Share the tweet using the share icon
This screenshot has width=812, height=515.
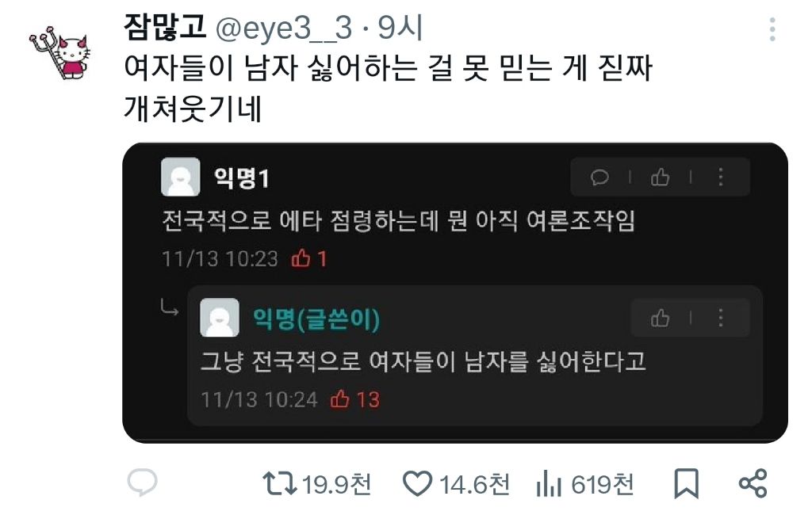coord(753,483)
